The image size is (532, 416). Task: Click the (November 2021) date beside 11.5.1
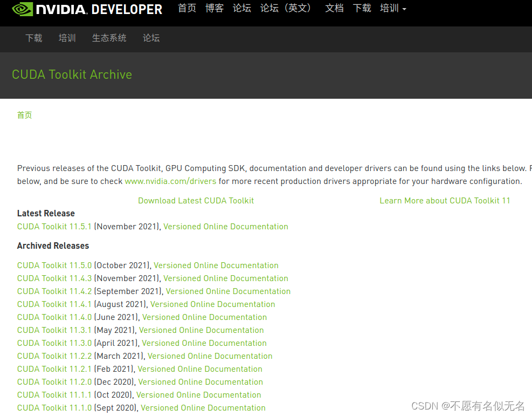click(127, 227)
